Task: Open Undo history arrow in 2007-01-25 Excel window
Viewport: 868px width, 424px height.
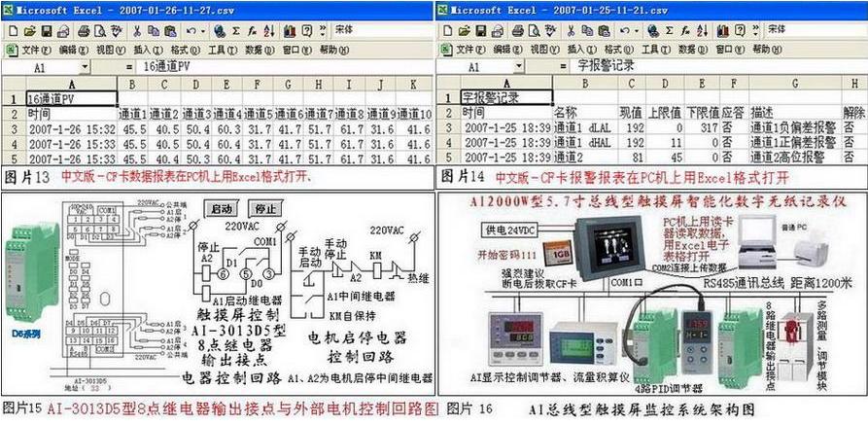Action: (x=637, y=31)
